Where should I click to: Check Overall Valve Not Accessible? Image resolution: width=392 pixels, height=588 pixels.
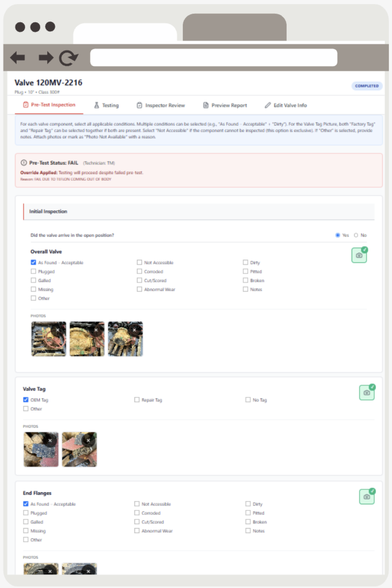click(140, 263)
